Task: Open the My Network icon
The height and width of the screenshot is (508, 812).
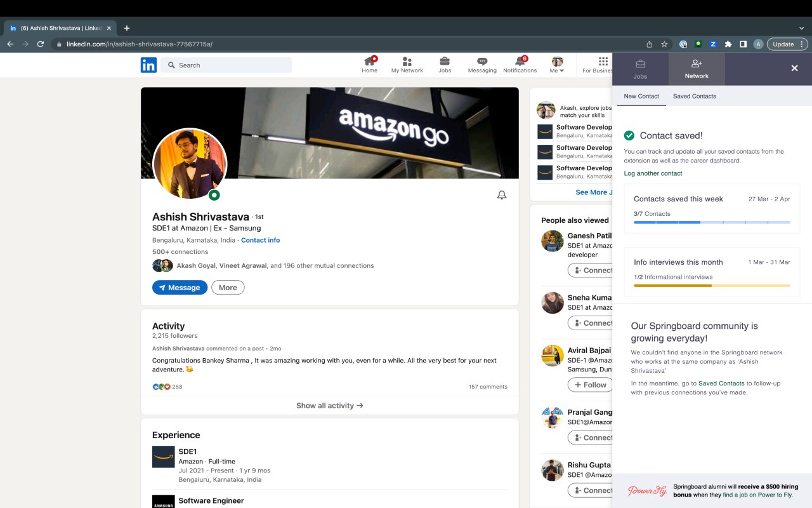Action: [407, 61]
